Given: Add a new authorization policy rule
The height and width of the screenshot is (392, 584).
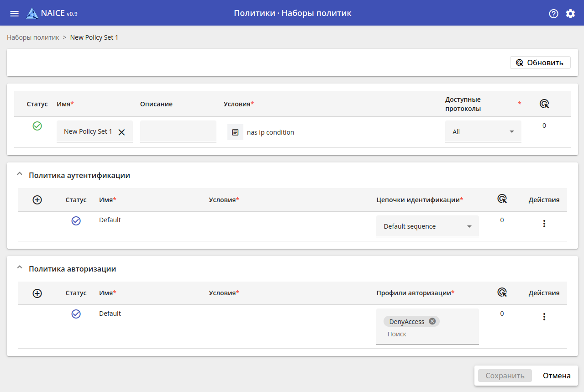Looking at the screenshot, I should (37, 293).
